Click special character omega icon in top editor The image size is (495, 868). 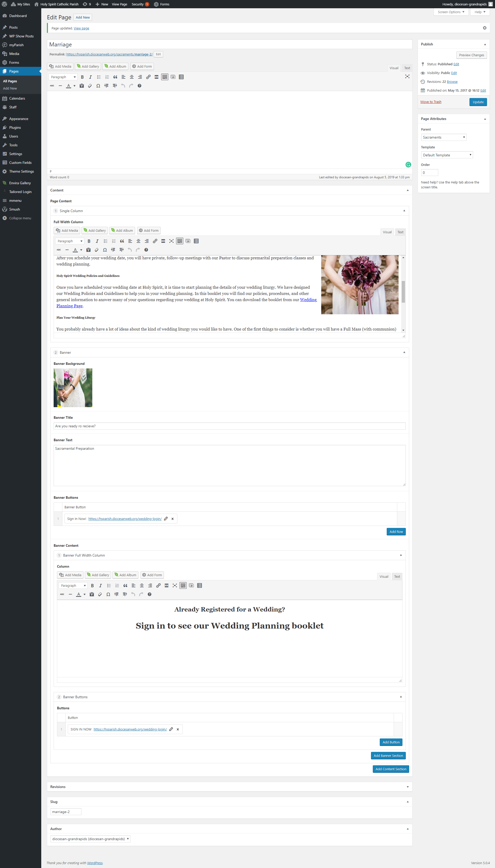point(98,86)
